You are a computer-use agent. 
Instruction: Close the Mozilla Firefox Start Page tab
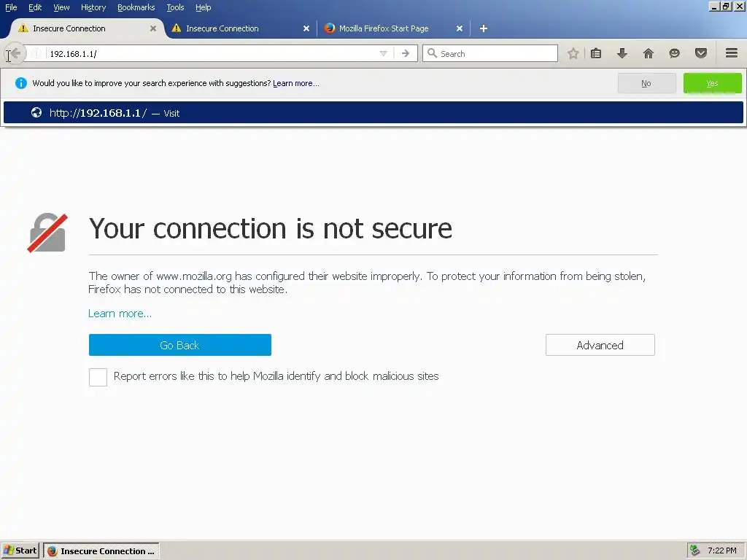click(460, 28)
